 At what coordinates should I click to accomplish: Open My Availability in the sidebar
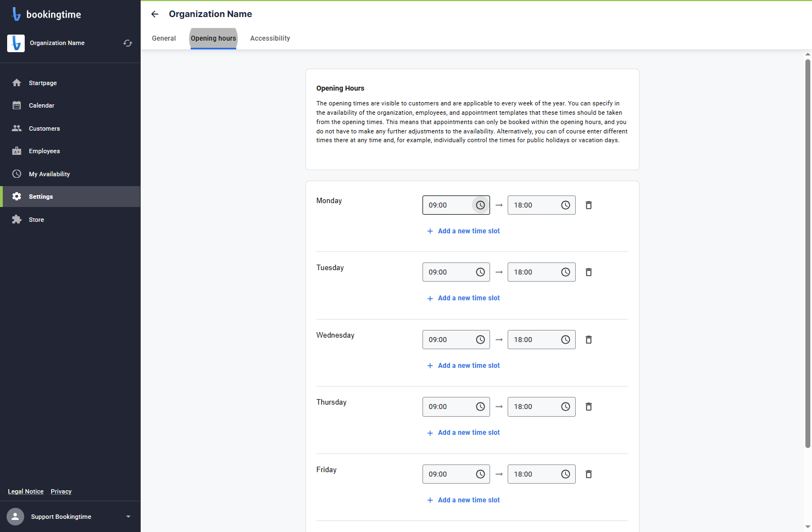pyautogui.click(x=70, y=174)
